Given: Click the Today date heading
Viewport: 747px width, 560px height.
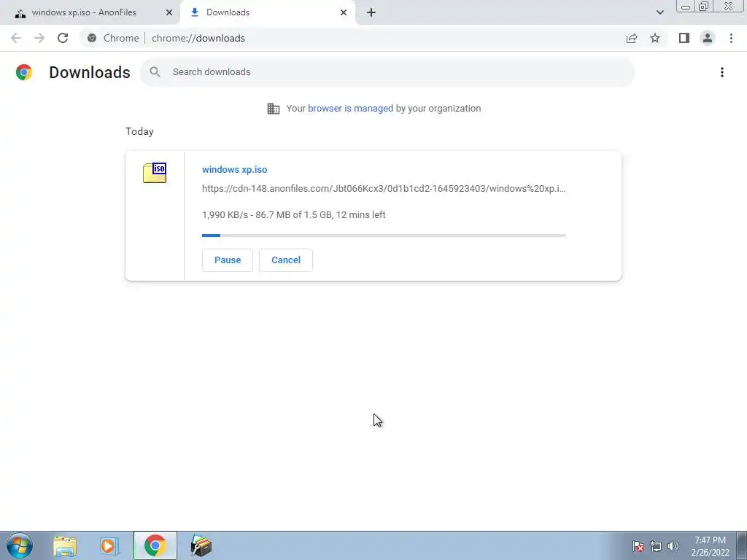Looking at the screenshot, I should point(139,131).
